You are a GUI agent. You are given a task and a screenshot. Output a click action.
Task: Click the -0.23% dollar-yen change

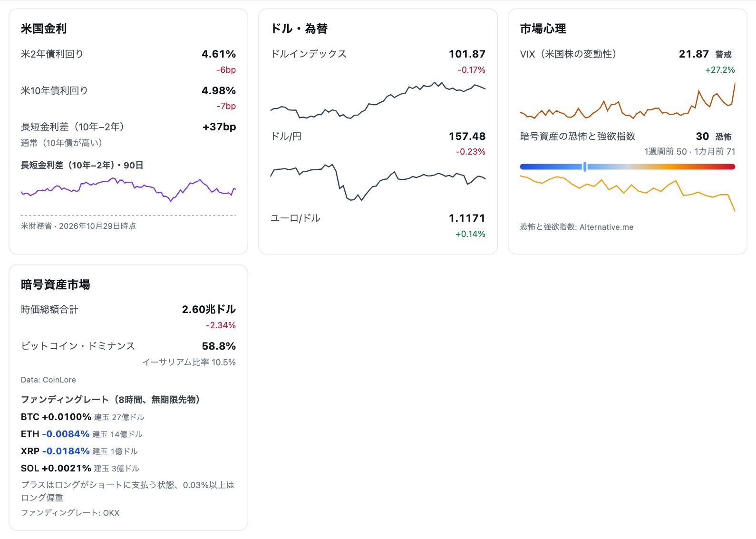[471, 151]
